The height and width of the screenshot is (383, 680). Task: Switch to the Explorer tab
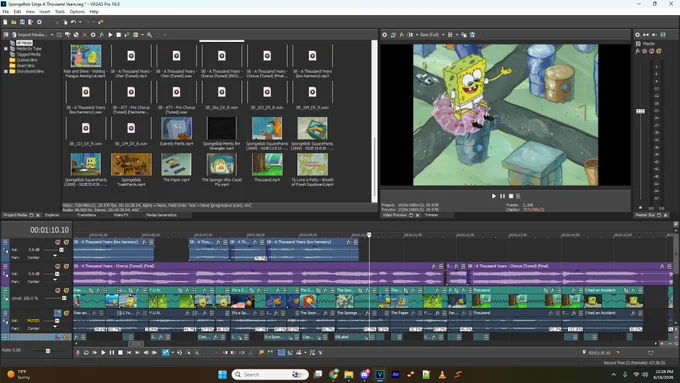pos(52,215)
